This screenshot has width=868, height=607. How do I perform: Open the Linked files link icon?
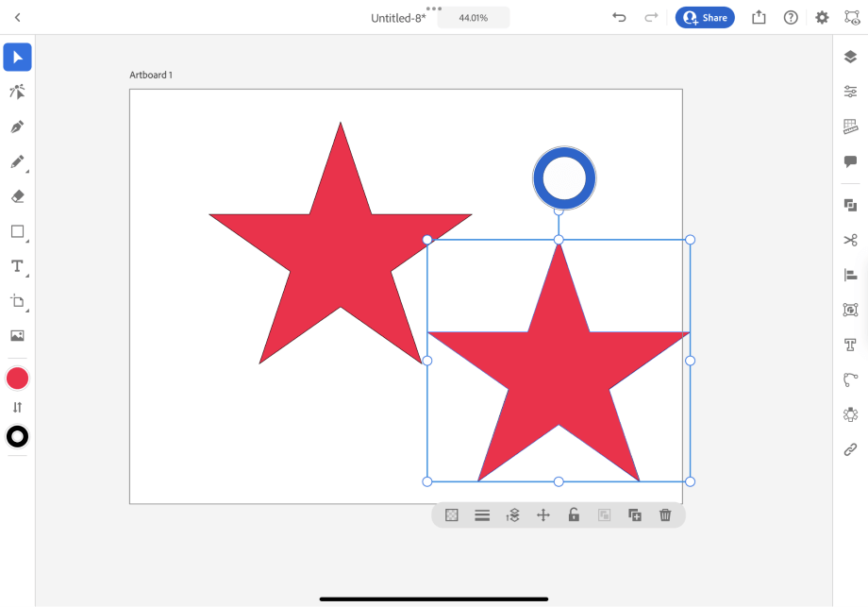[x=850, y=449]
